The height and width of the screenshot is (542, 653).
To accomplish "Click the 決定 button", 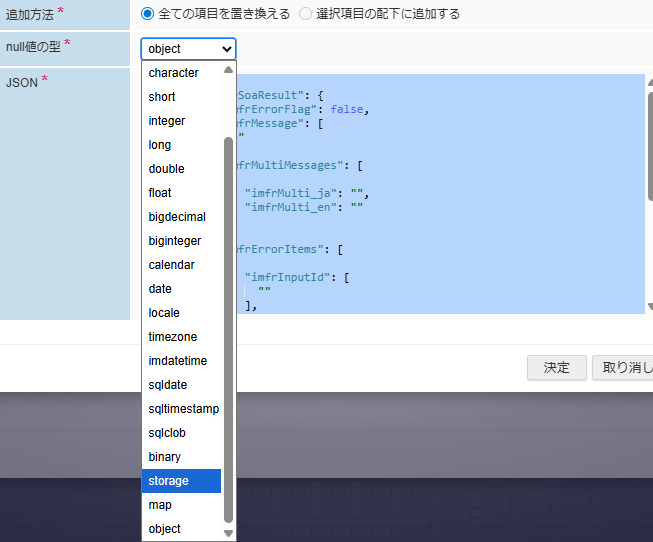I will coord(557,367).
